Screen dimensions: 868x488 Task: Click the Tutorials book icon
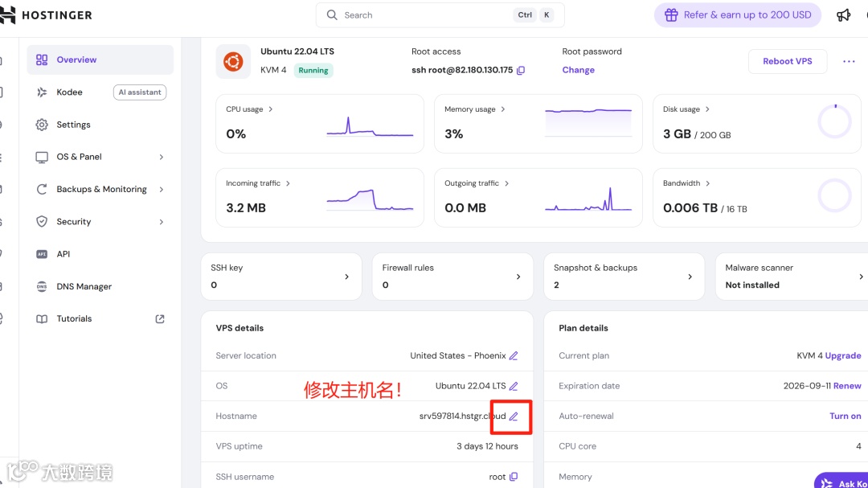[42, 319]
